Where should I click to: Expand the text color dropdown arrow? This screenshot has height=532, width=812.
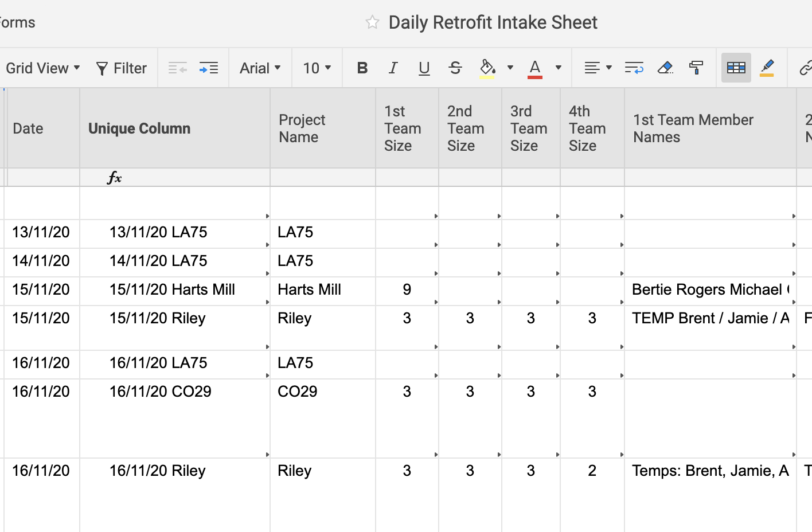pyautogui.click(x=557, y=68)
